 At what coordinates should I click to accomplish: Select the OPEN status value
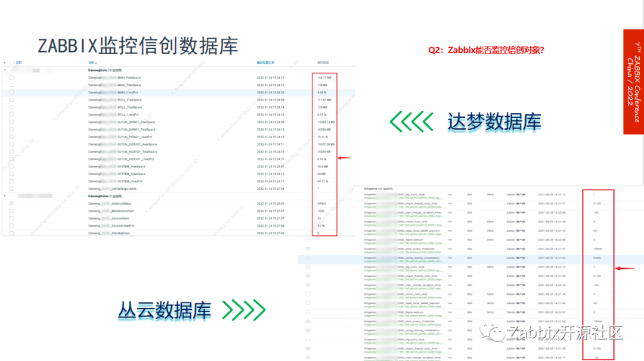pyautogui.click(x=321, y=204)
